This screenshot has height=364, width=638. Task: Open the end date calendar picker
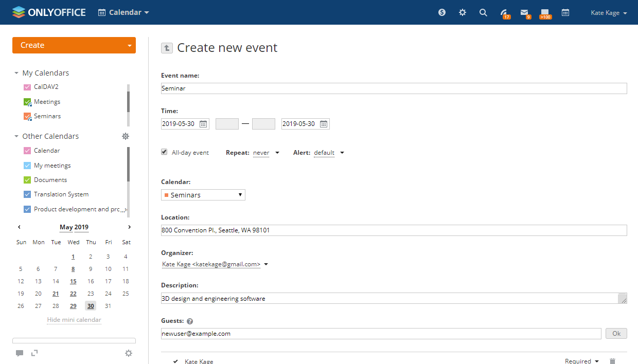click(x=324, y=124)
